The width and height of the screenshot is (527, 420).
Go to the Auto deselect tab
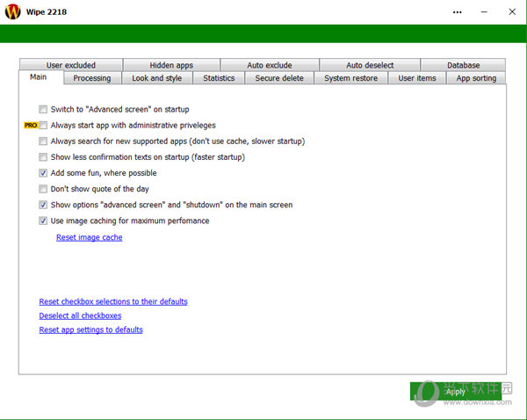370,65
